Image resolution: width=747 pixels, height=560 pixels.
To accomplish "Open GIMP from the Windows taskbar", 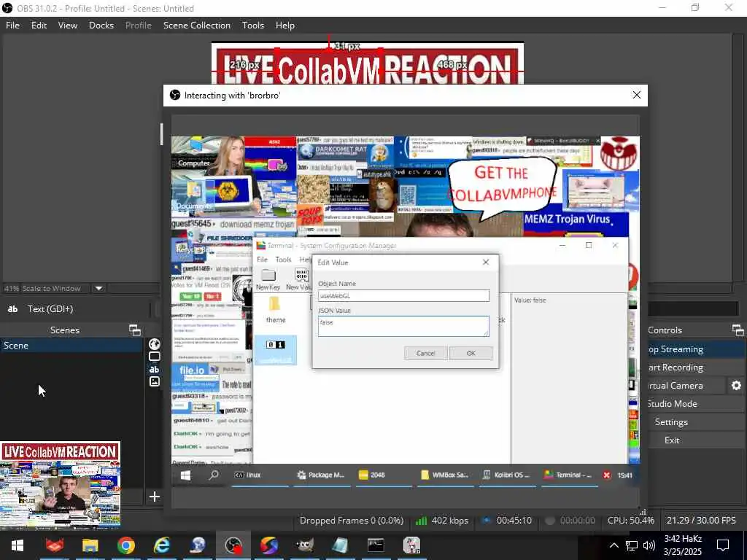I will [x=304, y=545].
